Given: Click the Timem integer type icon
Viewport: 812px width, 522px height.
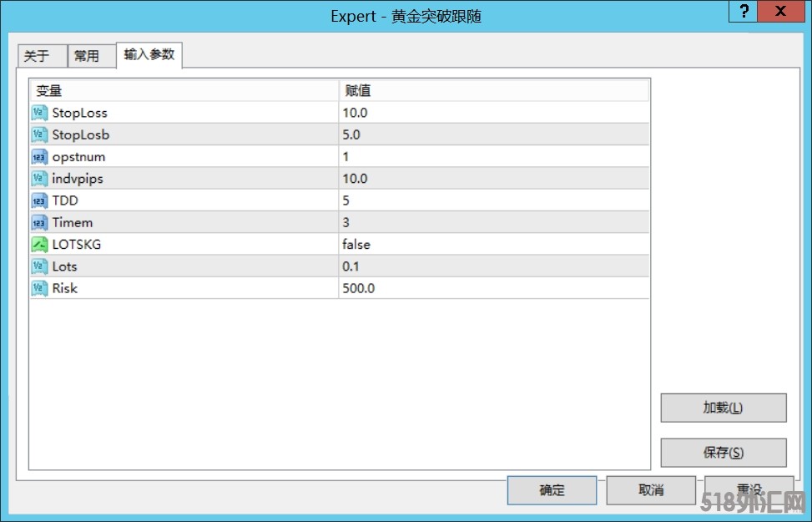Looking at the screenshot, I should 39,222.
